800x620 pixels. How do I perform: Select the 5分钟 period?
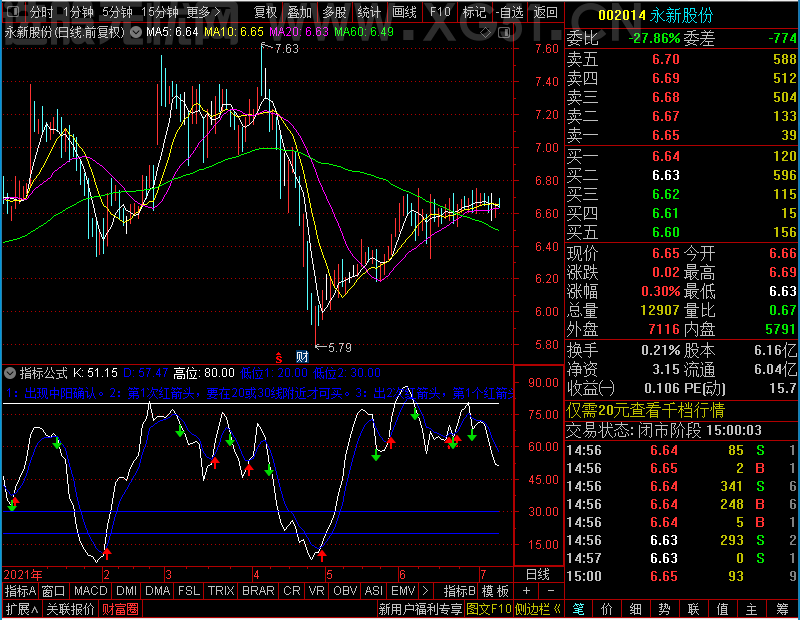pos(117,12)
